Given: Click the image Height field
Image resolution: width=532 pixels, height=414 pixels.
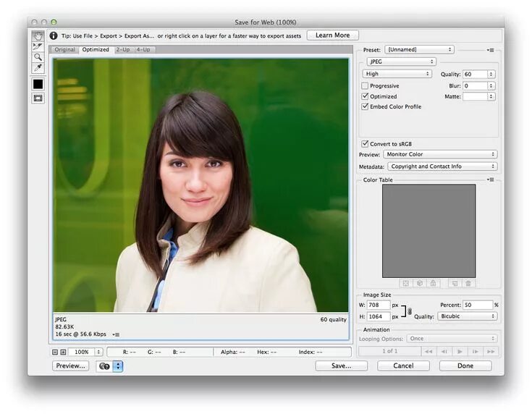Looking at the screenshot, I should tap(379, 316).
